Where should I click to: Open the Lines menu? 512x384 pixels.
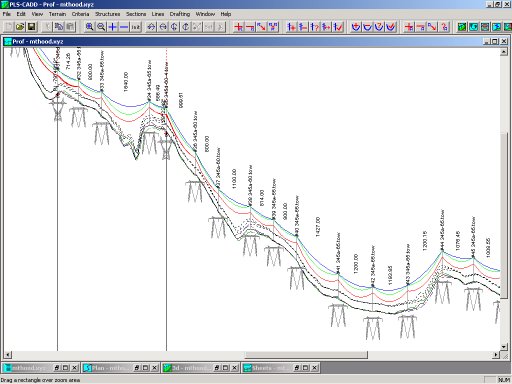coord(158,14)
